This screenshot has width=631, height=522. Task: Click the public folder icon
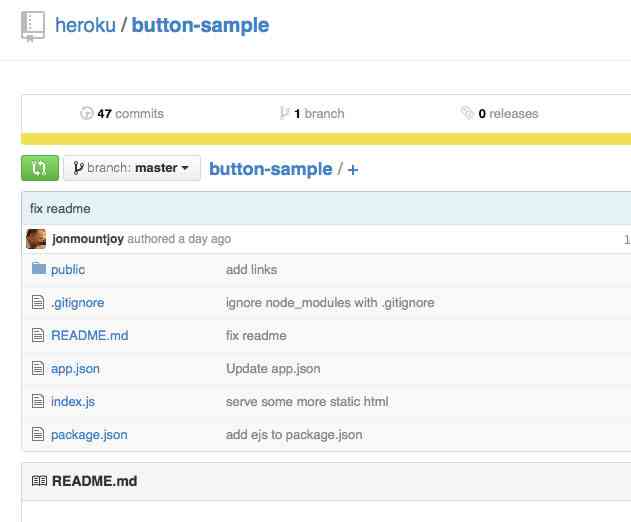(x=39, y=268)
